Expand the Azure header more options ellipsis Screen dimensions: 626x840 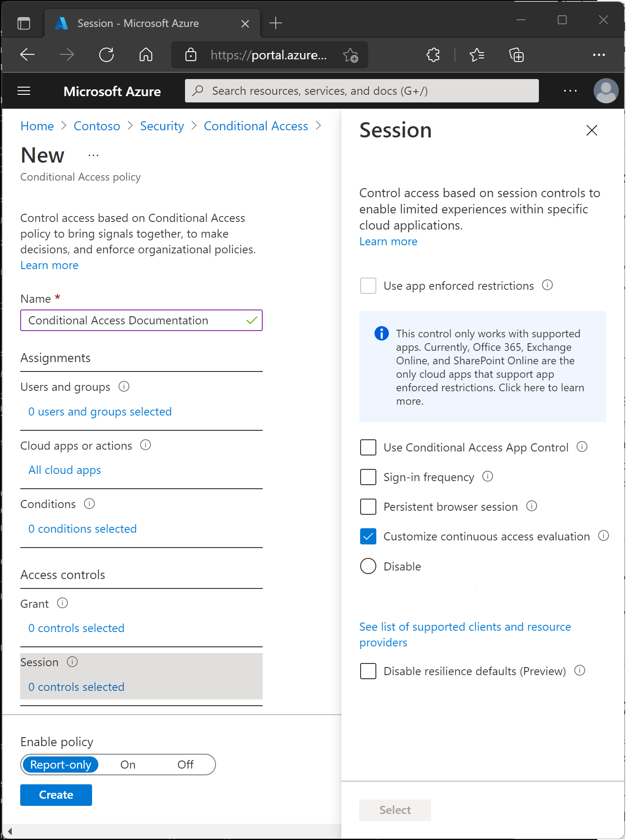(570, 91)
